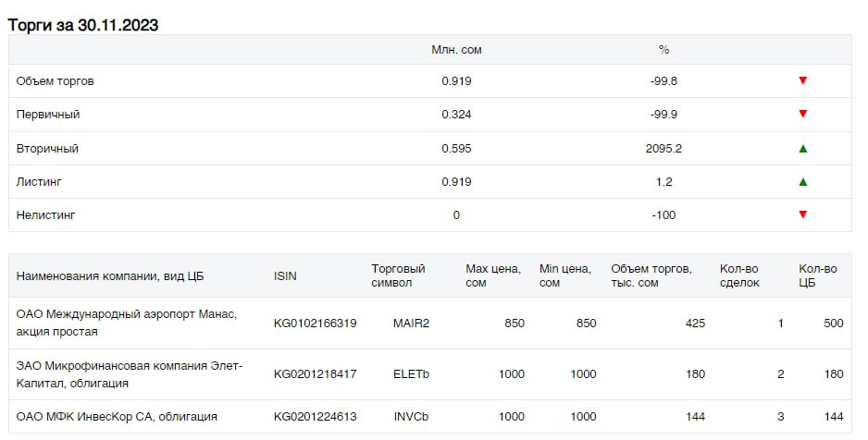The image size is (868, 440).
Task: Click the red down arrow in Первичный row
Action: point(802,115)
